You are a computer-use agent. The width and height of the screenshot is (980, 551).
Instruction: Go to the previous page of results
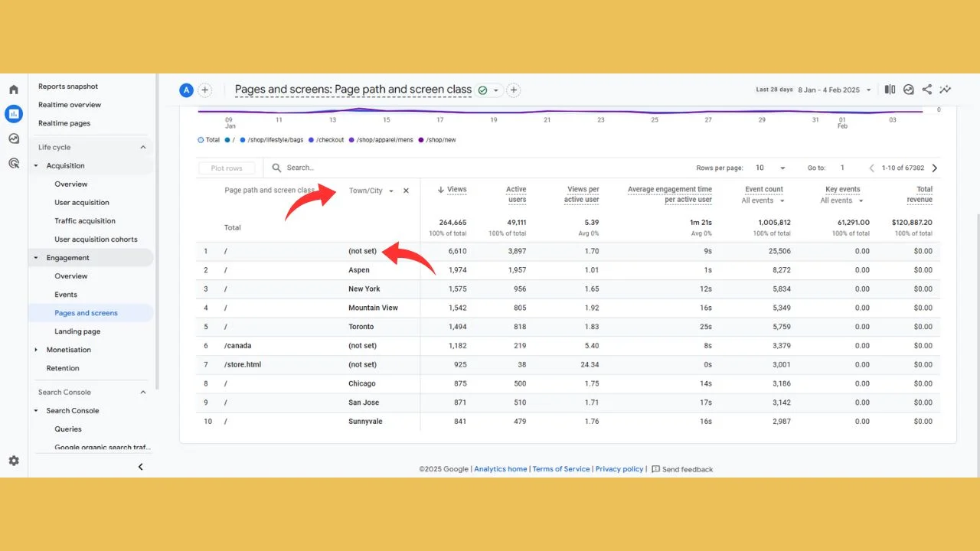pyautogui.click(x=871, y=168)
